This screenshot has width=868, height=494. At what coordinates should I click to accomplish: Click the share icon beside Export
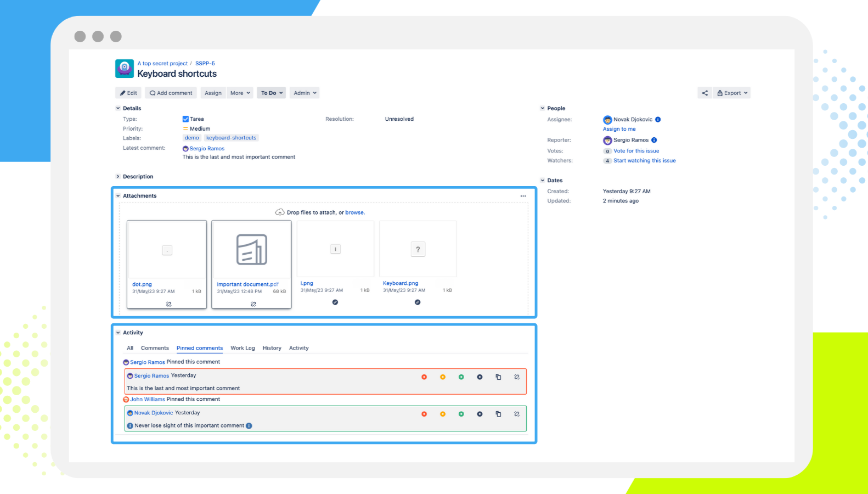coord(704,93)
